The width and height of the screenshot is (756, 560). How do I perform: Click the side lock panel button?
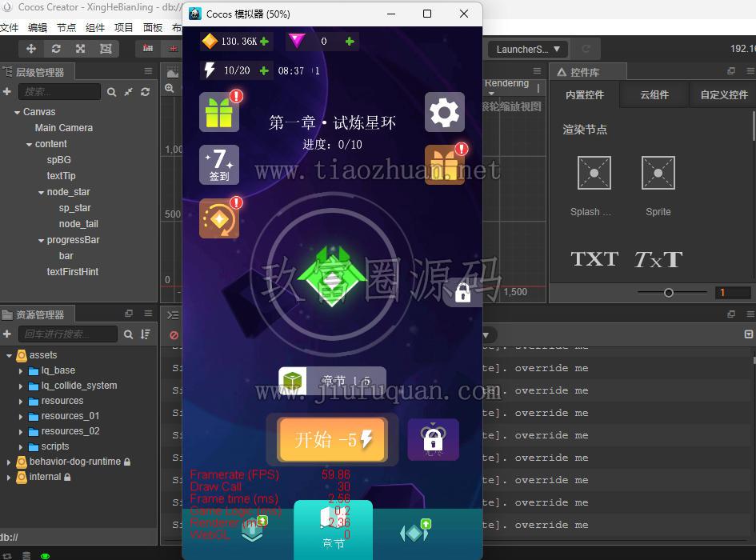coord(463,292)
